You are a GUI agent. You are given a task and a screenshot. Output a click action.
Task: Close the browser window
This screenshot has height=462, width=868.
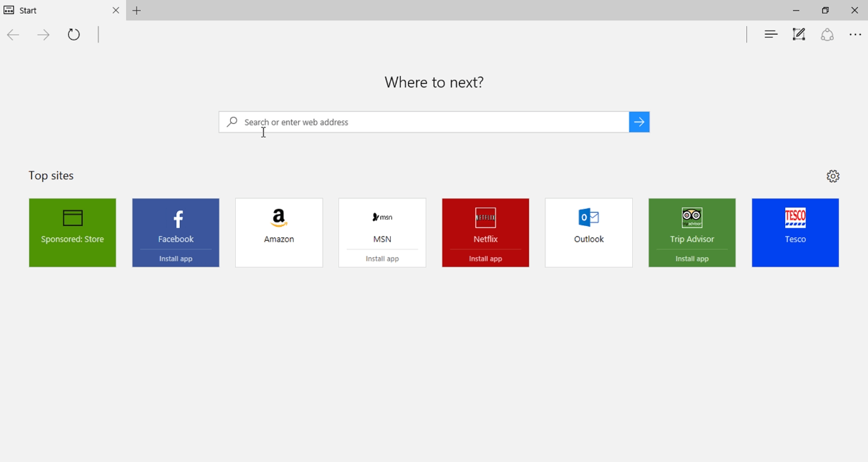(855, 11)
